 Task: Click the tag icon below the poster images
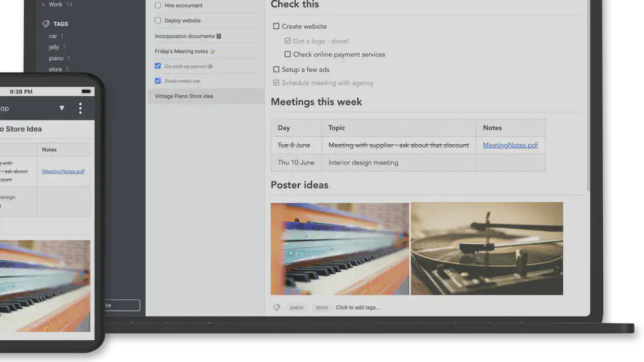tap(276, 308)
